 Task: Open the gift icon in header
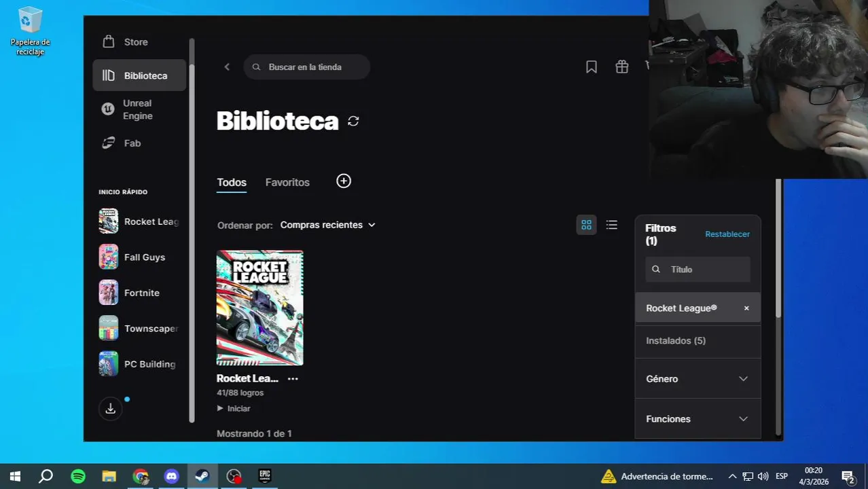tap(621, 67)
